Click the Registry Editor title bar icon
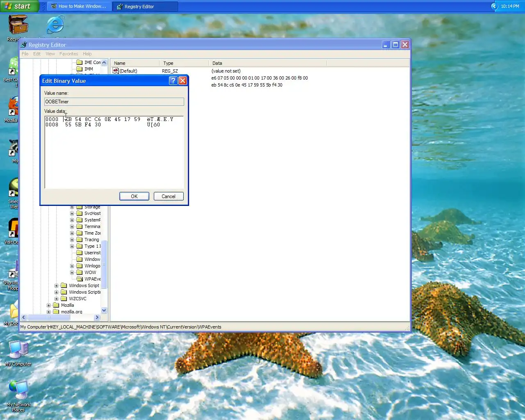 coord(24,45)
